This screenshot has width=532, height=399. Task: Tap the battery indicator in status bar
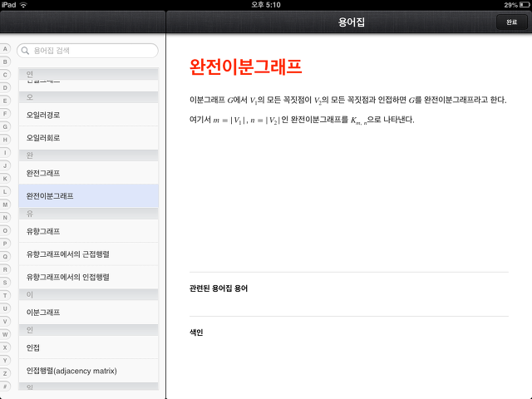[525, 5]
